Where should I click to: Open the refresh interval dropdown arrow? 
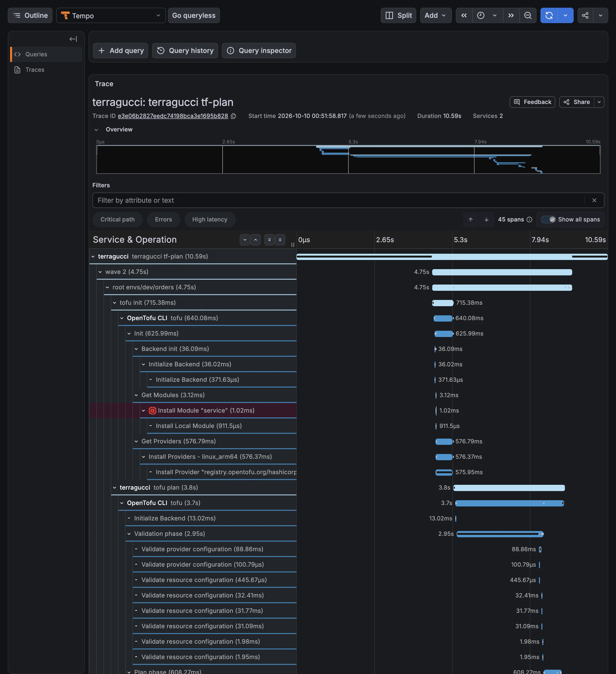[565, 15]
